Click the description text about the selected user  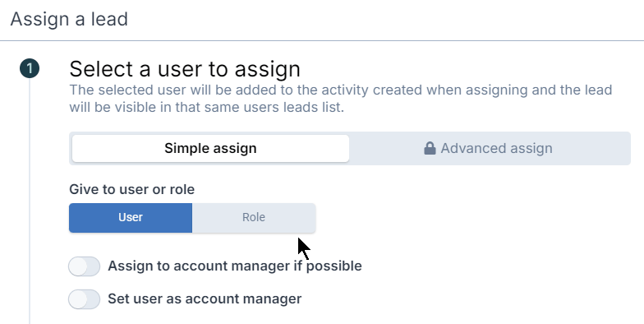click(340, 99)
